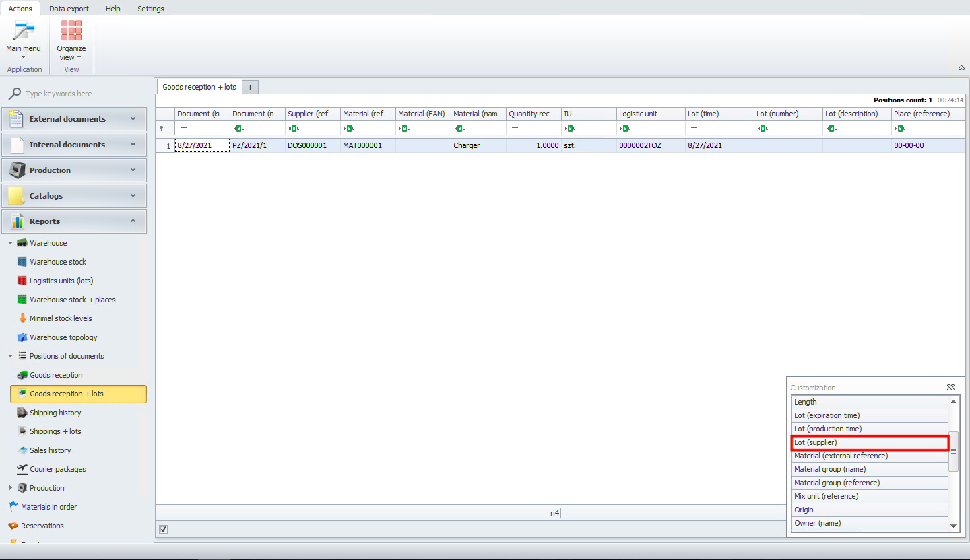Open Minimal stock levels report

[61, 318]
